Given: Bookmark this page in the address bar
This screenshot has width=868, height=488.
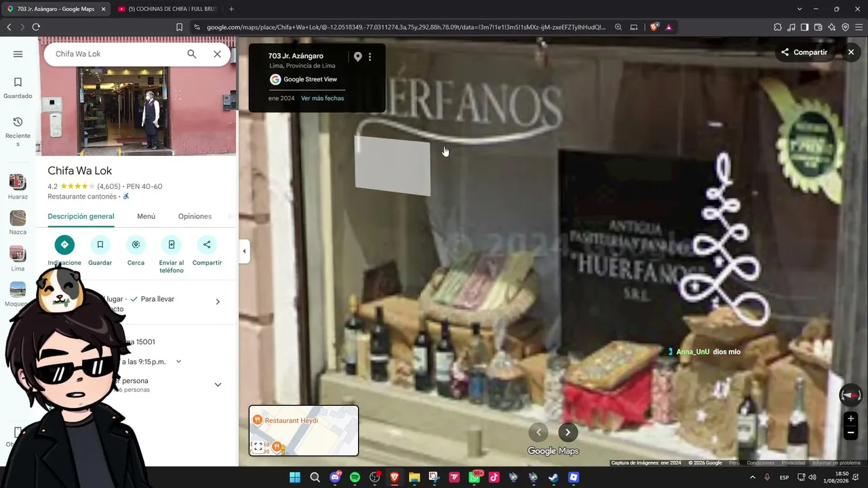Looking at the screenshot, I should pos(179,27).
